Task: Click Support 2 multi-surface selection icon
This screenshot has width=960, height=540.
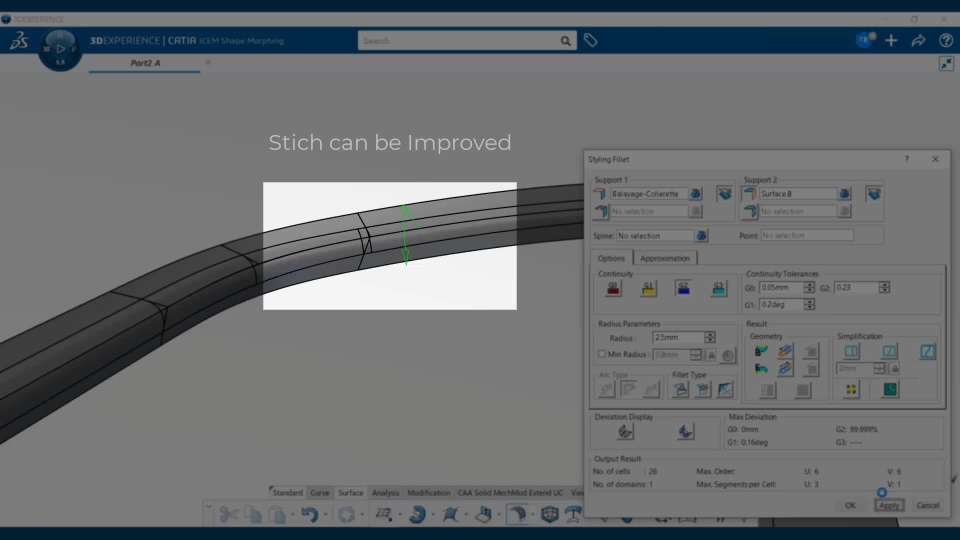Action: [874, 193]
